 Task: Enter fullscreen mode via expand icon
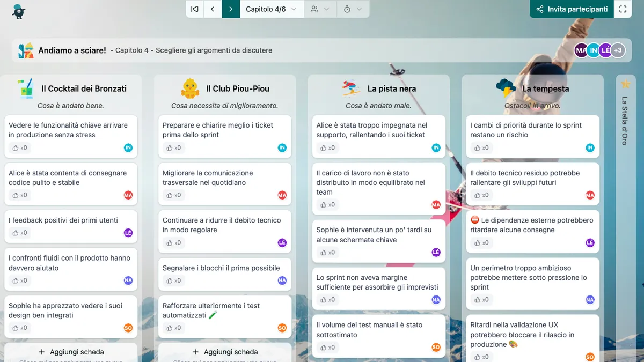point(623,9)
